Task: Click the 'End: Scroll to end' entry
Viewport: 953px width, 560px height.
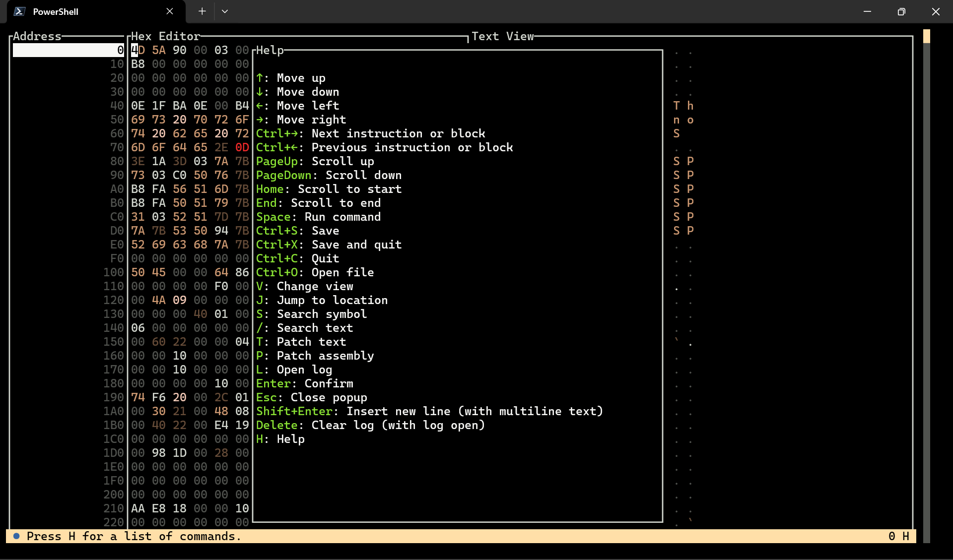Action: (x=318, y=203)
